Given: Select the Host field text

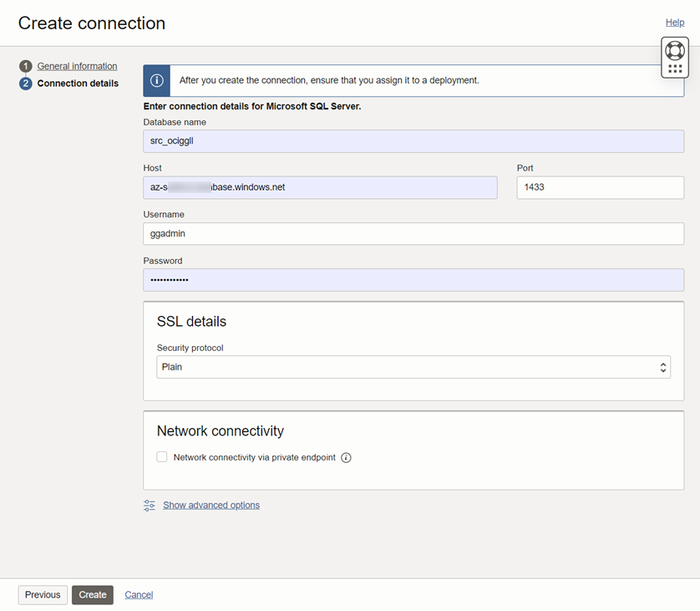Looking at the screenshot, I should tap(320, 187).
